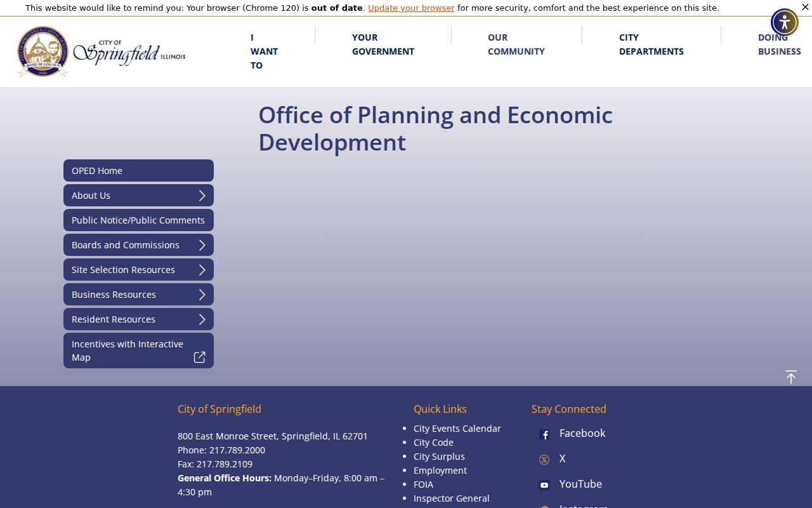This screenshot has width=812, height=508.
Task: Open the YouTube icon in footer
Action: pos(544,485)
